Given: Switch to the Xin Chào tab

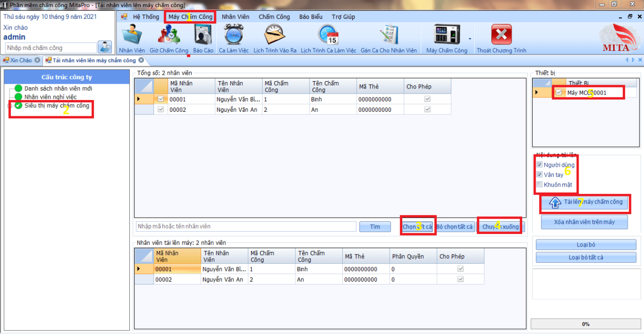Looking at the screenshot, I should [x=21, y=60].
